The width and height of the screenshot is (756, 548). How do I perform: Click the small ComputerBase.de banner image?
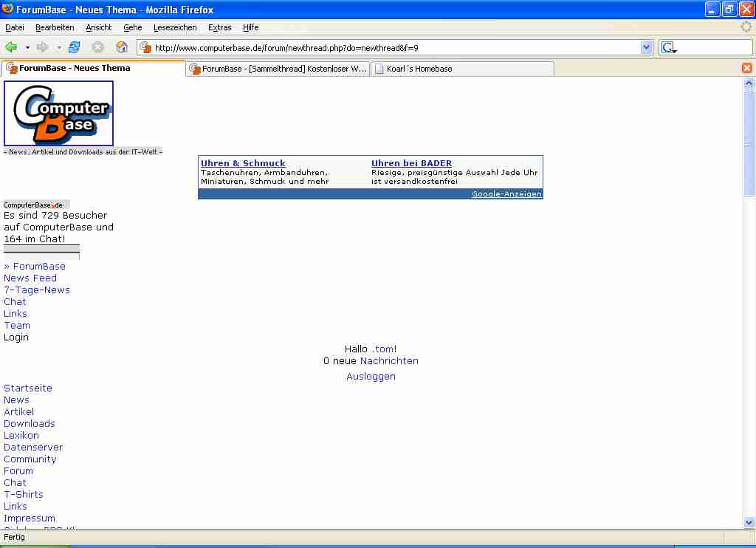tap(36, 205)
